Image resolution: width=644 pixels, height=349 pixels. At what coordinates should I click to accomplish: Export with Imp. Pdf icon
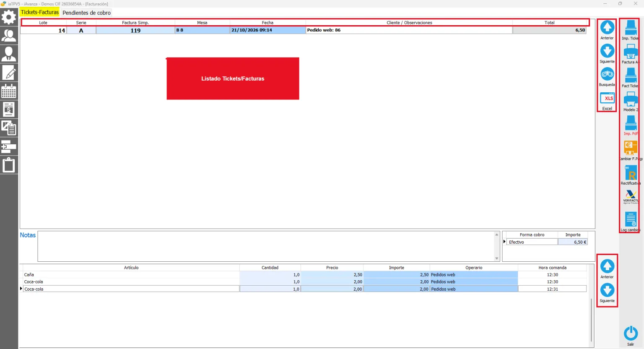(631, 123)
